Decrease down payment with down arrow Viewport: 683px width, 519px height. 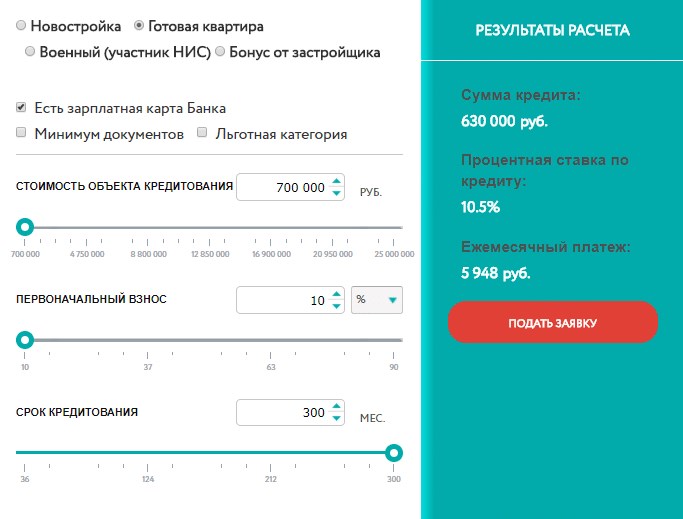pos(336,306)
